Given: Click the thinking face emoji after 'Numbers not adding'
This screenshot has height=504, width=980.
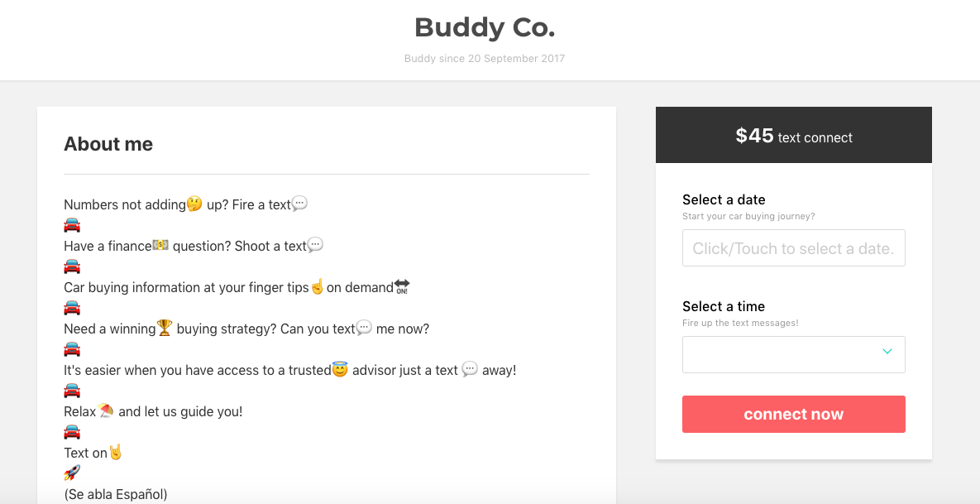Looking at the screenshot, I should point(192,203).
